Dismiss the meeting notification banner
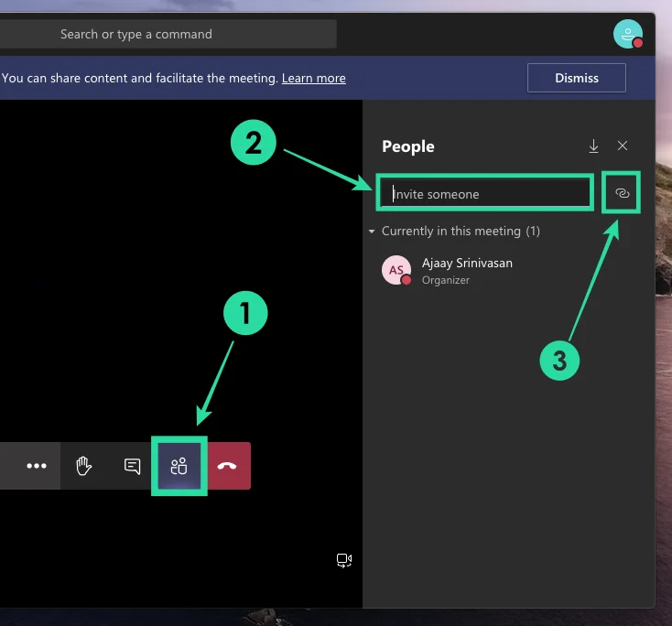 tap(577, 78)
